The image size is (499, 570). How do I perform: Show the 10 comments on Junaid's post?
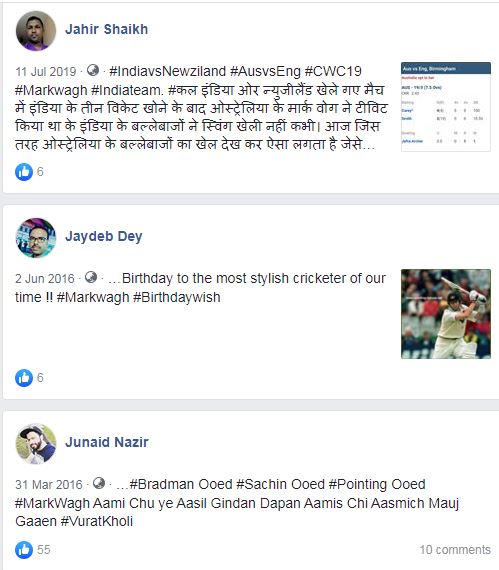pyautogui.click(x=455, y=550)
